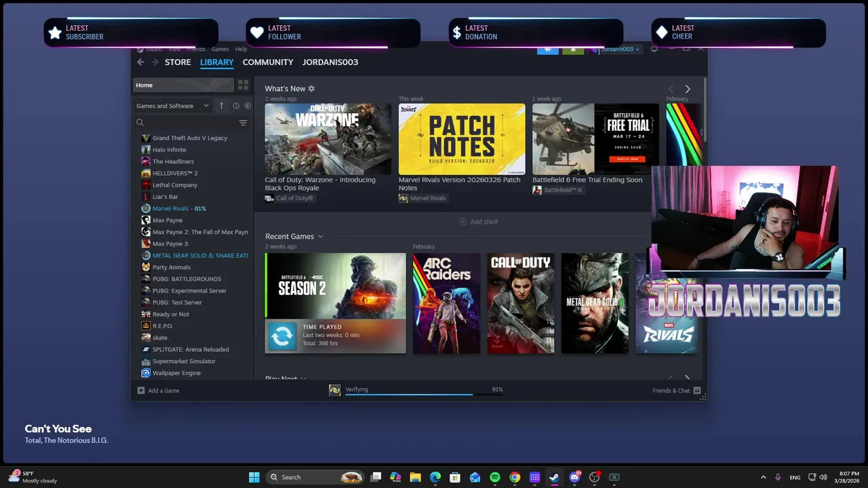868x488 pixels.
Task: Open Marvel Rivals Patch Notes news thumbnail
Action: click(x=462, y=139)
